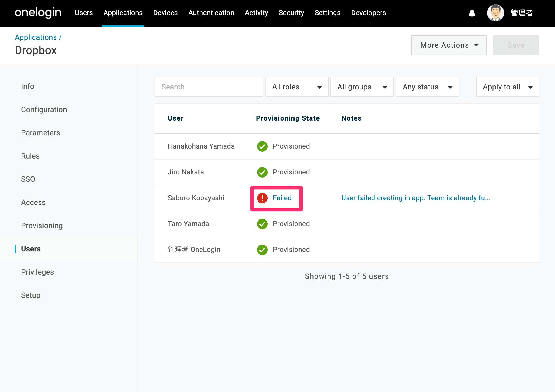555x392 pixels.
Task: Focus the Search input field
Action: (x=209, y=87)
